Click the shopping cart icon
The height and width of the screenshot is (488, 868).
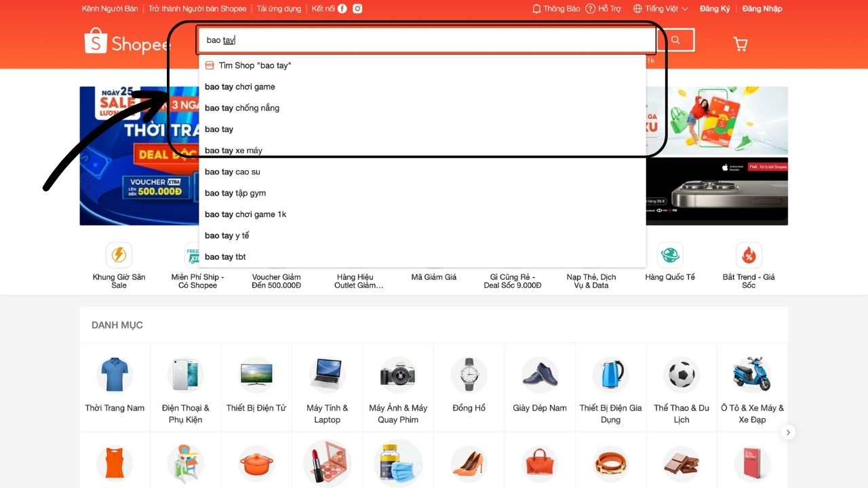coord(741,44)
